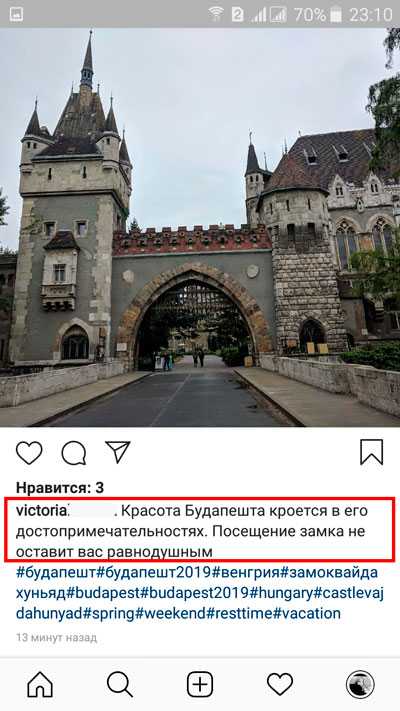
Task: Save post with the bookmark icon
Action: pos(371,452)
